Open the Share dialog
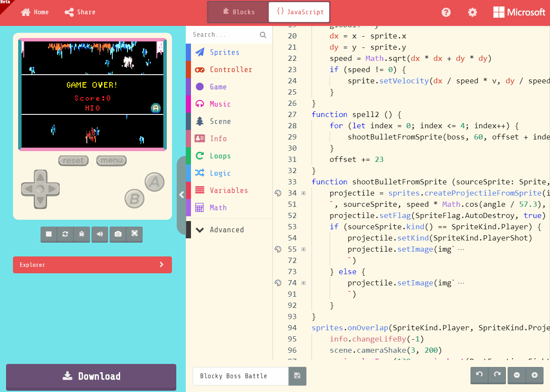Image resolution: width=550 pixels, height=392 pixels. 80,12
